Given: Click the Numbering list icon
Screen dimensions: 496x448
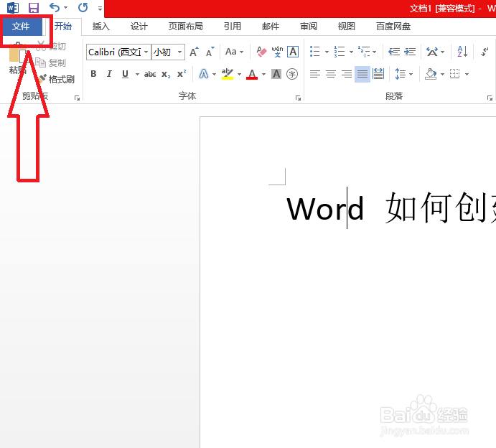Looking at the screenshot, I should pyautogui.click(x=339, y=52).
